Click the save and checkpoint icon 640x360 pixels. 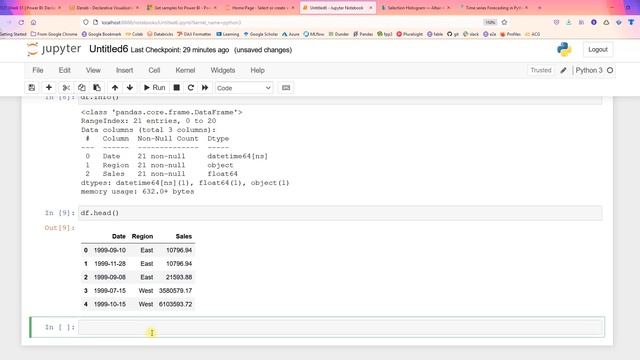click(31, 88)
